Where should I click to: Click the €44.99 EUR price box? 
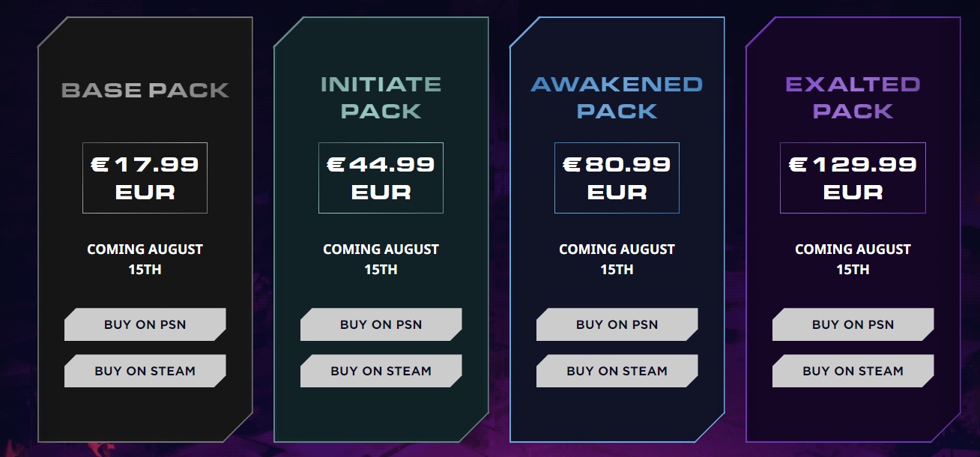click(x=381, y=178)
